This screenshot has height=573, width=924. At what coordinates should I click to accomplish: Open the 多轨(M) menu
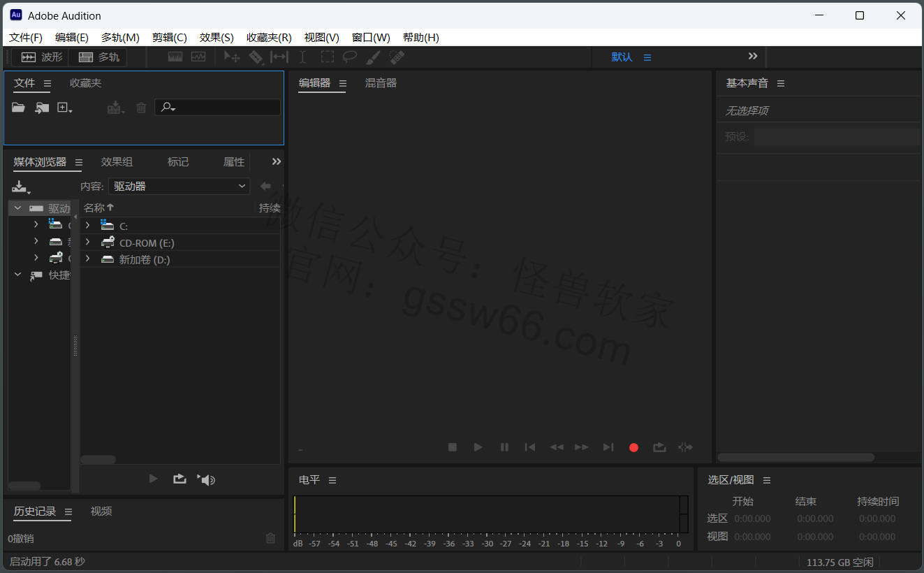tap(120, 38)
